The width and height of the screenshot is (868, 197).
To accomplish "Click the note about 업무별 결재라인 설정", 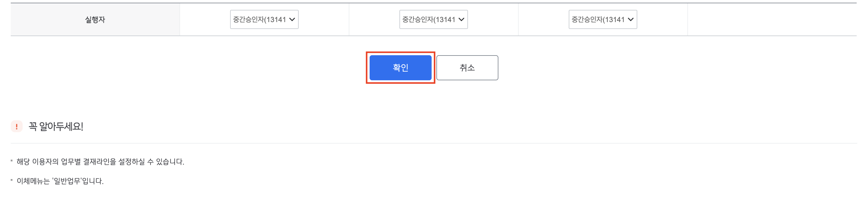I will pos(100,162).
